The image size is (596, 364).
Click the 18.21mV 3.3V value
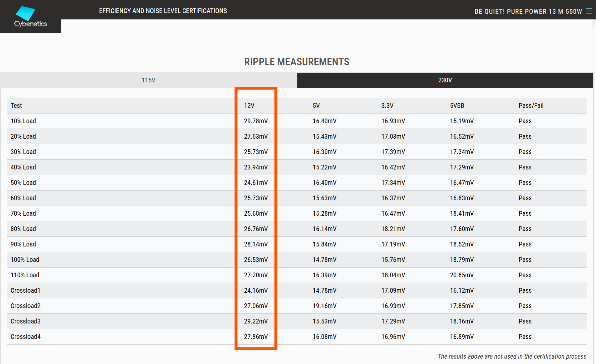[x=393, y=229]
